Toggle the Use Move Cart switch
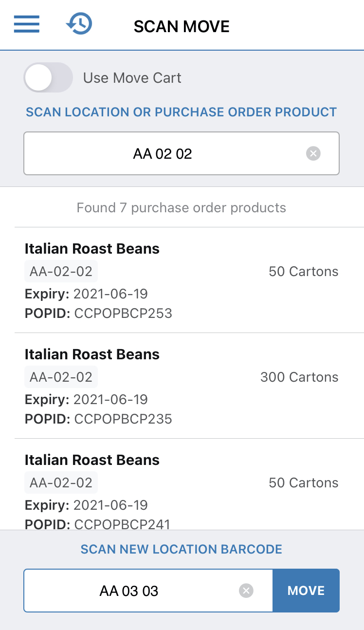This screenshot has height=630, width=364. [48, 78]
